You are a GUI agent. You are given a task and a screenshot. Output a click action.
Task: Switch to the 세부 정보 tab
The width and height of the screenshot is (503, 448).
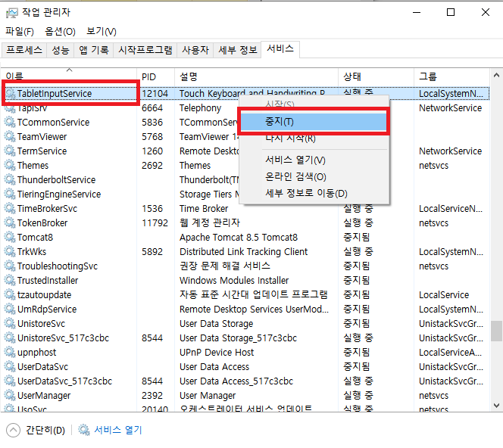coord(238,50)
